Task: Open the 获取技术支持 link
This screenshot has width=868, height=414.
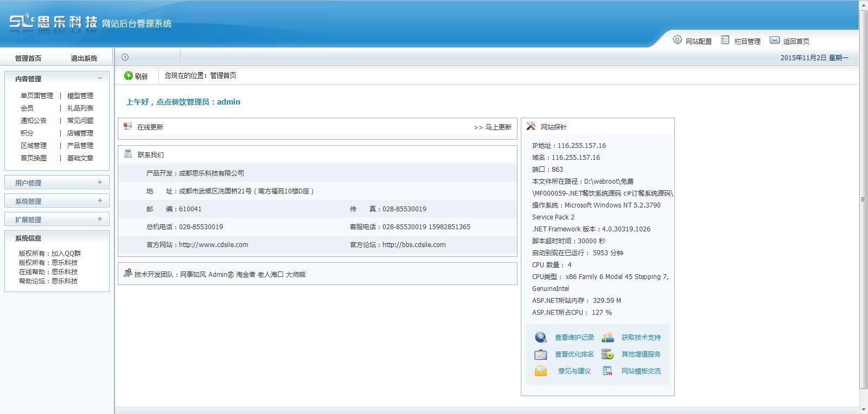Action: coord(641,338)
